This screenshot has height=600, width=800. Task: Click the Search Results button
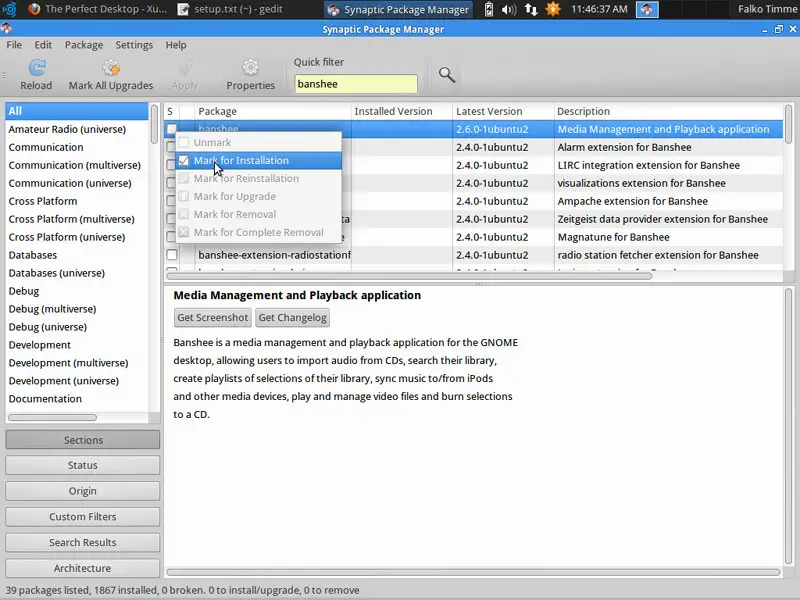click(x=83, y=542)
